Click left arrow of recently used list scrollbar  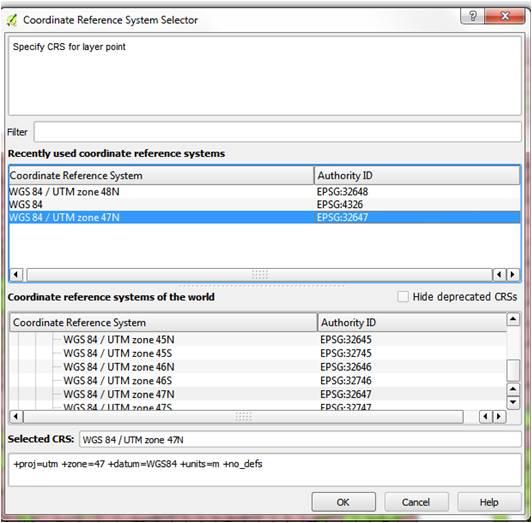point(16,274)
